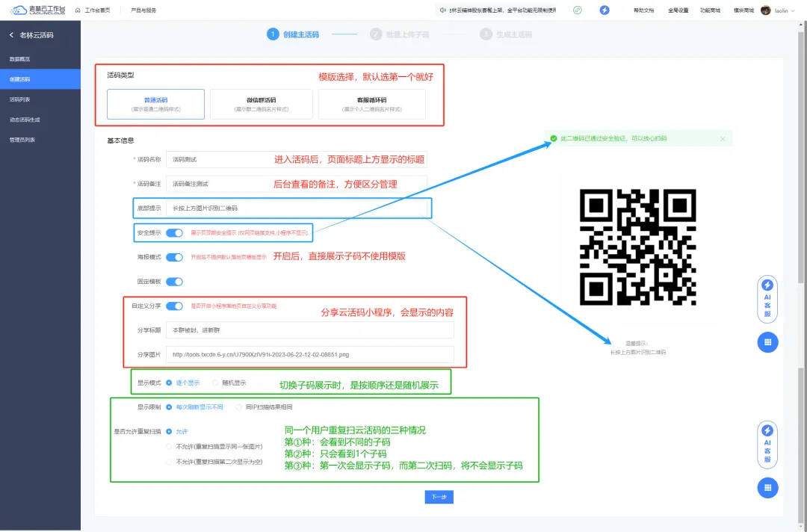Click the QR code preview image
This screenshot has width=807, height=532.
tap(637, 247)
